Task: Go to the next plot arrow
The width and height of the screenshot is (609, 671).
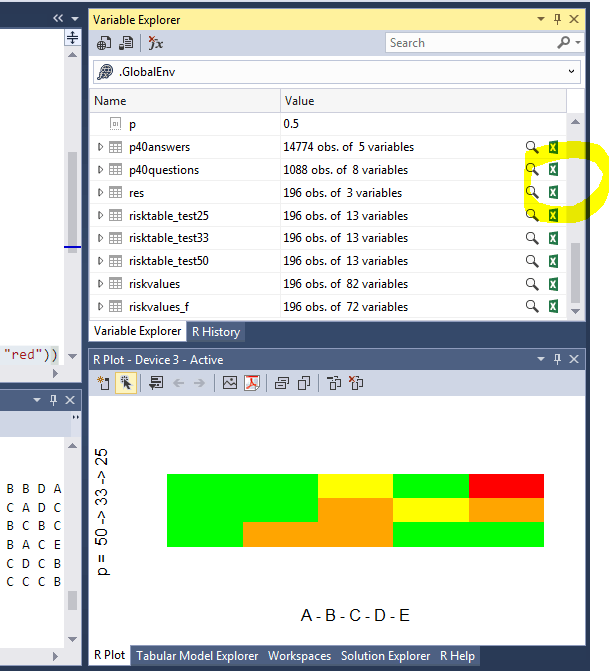Action: [x=199, y=383]
